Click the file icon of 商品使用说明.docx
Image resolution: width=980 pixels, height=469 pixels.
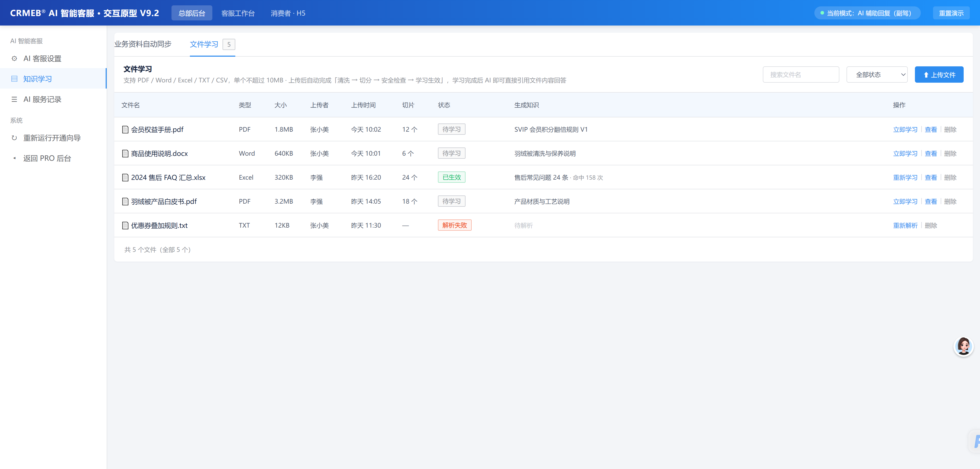click(x=125, y=154)
